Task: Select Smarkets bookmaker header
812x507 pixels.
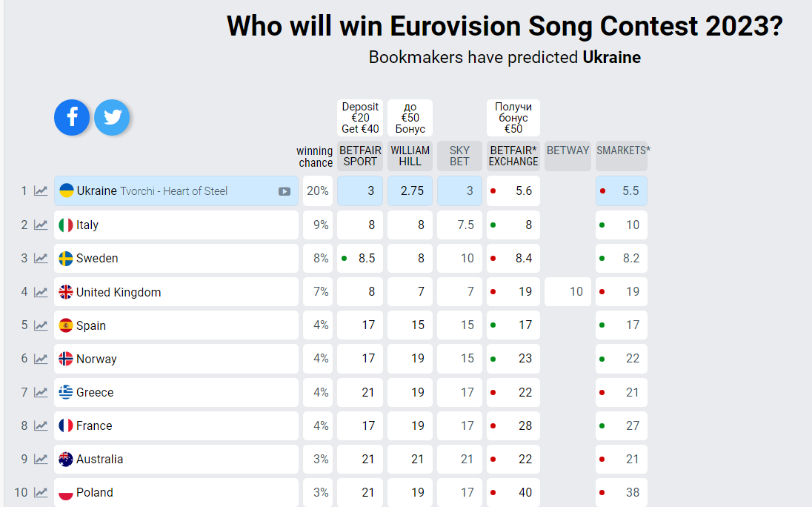Action: 622,151
